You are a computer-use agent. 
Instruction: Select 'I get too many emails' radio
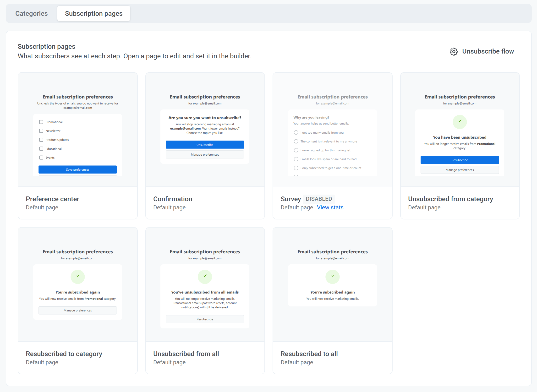click(x=296, y=132)
